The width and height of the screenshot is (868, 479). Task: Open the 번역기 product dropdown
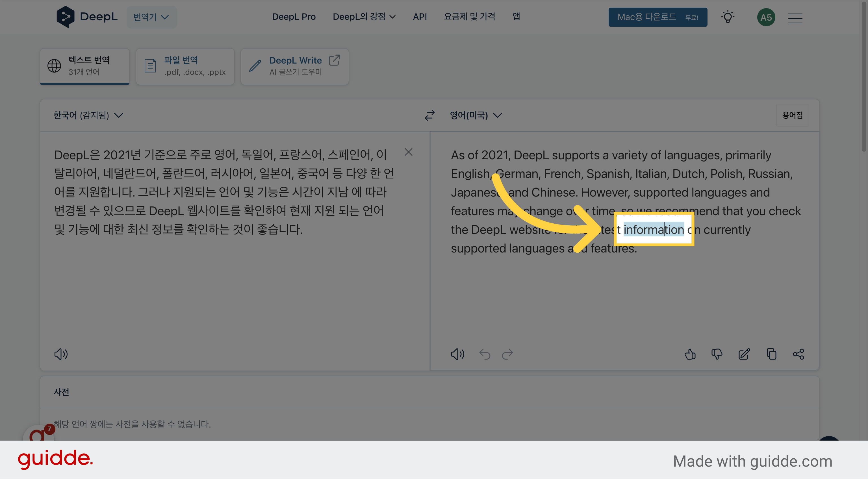pyautogui.click(x=151, y=17)
